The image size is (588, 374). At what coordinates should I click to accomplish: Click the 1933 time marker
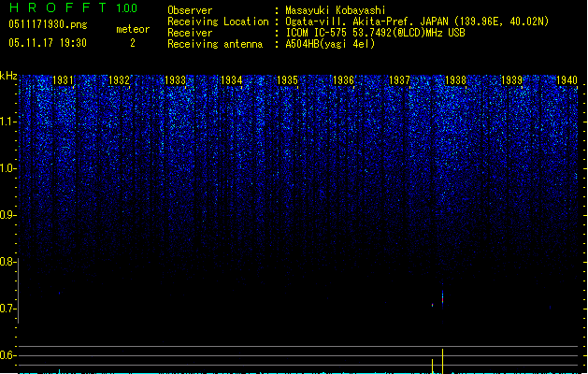(x=175, y=79)
